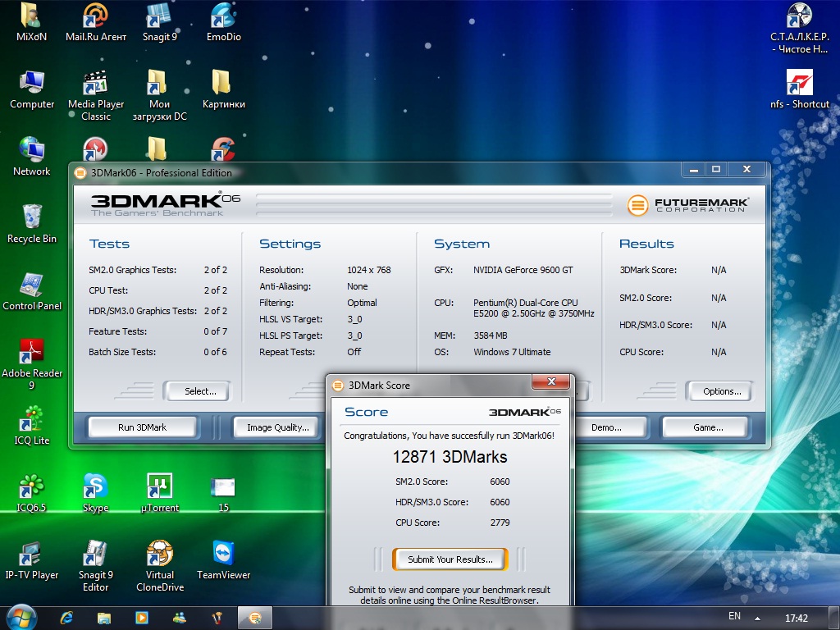This screenshot has height=630, width=840.
Task: Launch the EmoDio desktop shortcut
Action: point(224,21)
